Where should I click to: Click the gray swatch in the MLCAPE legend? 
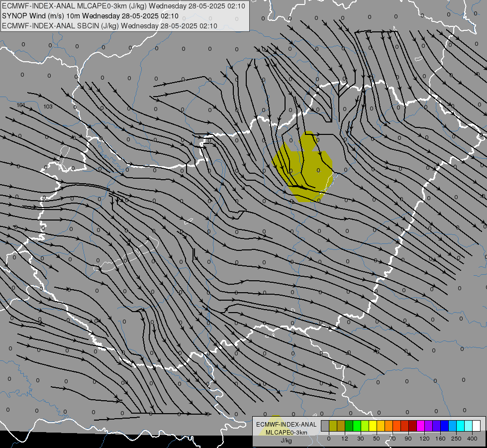[325, 426]
